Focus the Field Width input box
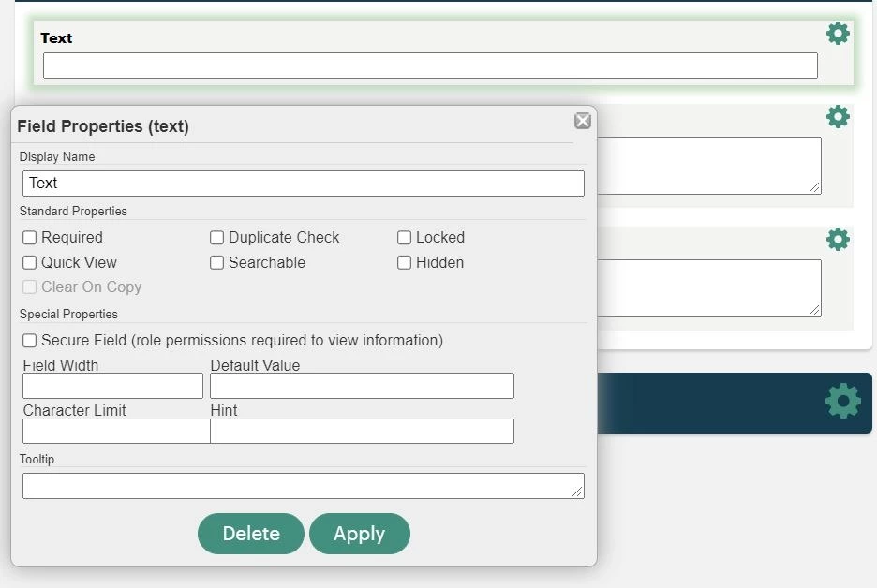Image resolution: width=877 pixels, height=588 pixels. pos(112,386)
